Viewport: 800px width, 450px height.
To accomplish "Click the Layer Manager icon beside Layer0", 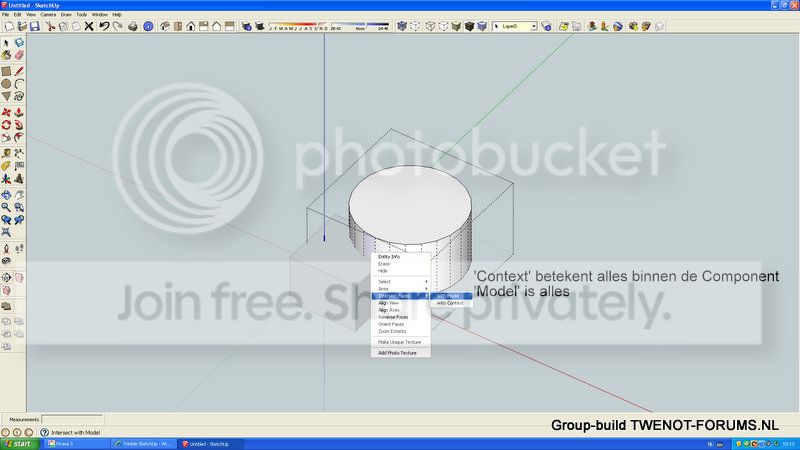I will coord(546,26).
